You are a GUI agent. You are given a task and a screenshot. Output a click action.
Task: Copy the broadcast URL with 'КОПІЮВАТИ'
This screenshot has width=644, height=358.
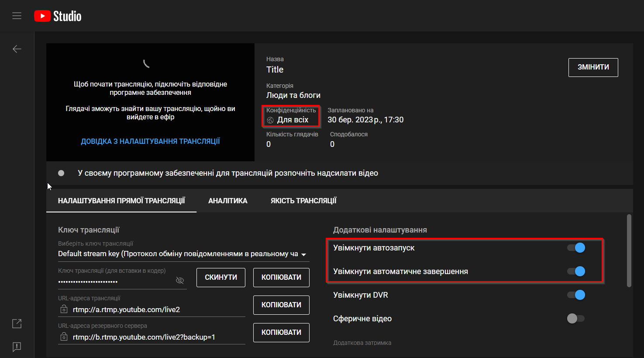[x=281, y=305]
